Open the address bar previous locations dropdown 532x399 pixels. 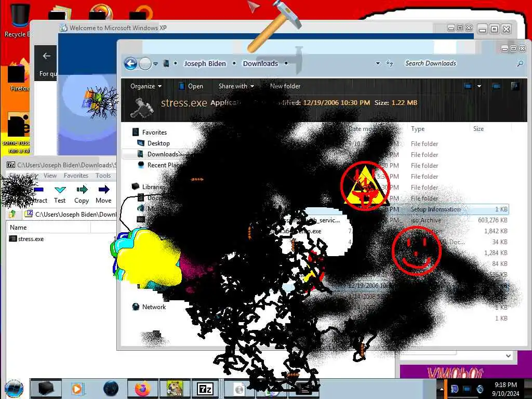tap(378, 63)
